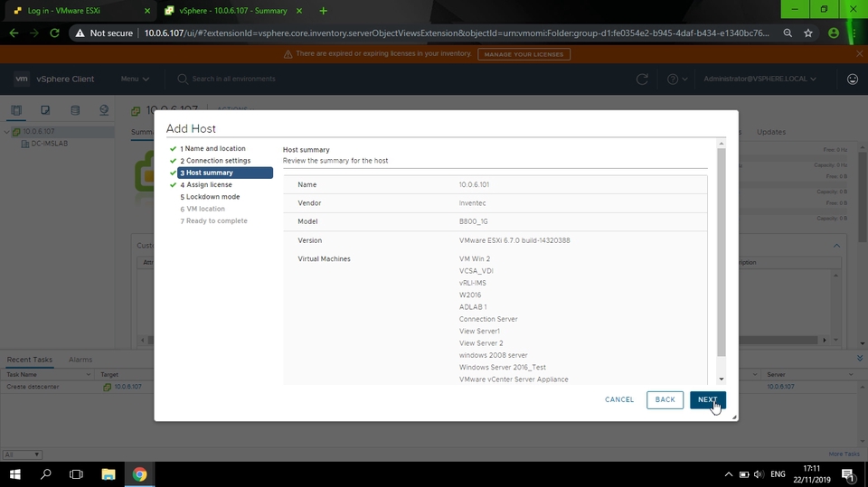
Task: Select DC-IMSLAB datacenter in tree
Action: (49, 144)
